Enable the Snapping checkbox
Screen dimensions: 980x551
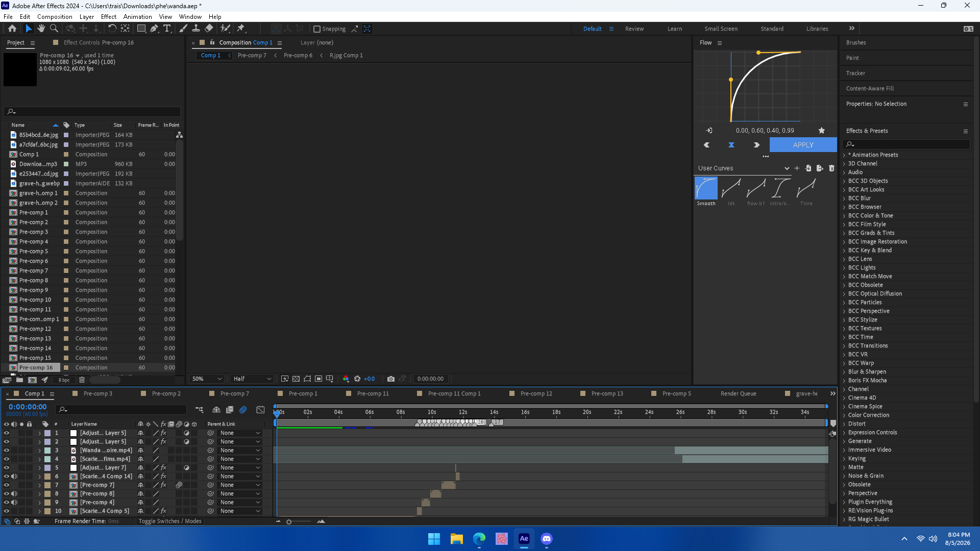[x=317, y=29]
